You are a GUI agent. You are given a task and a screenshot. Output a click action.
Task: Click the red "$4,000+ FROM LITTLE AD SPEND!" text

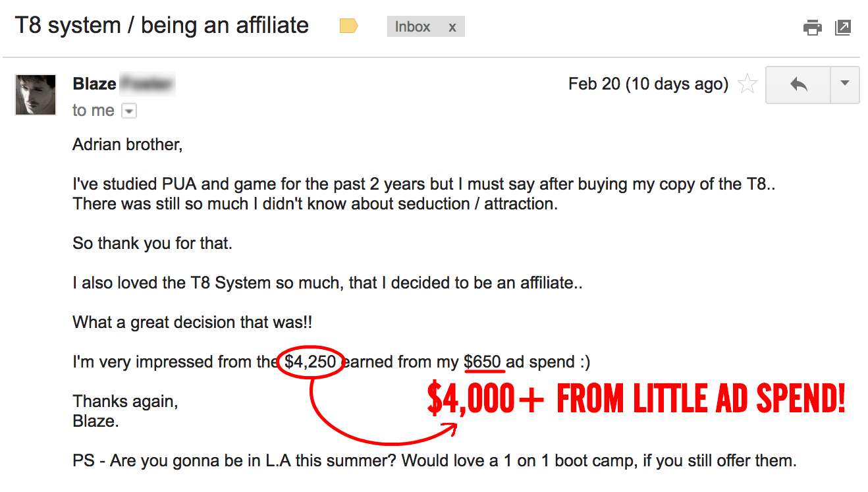tap(636, 400)
